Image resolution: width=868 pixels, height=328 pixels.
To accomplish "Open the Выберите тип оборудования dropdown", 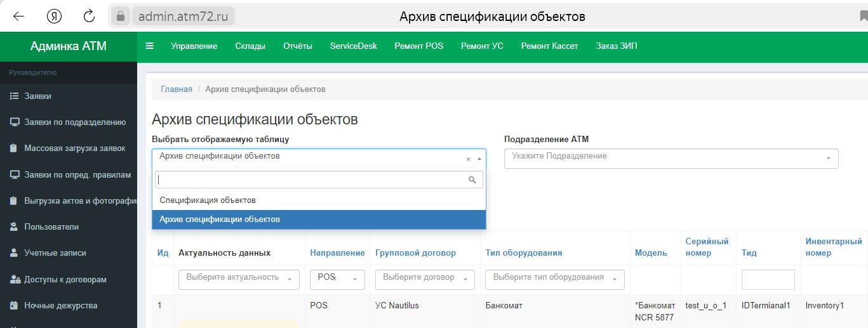I will [554, 279].
